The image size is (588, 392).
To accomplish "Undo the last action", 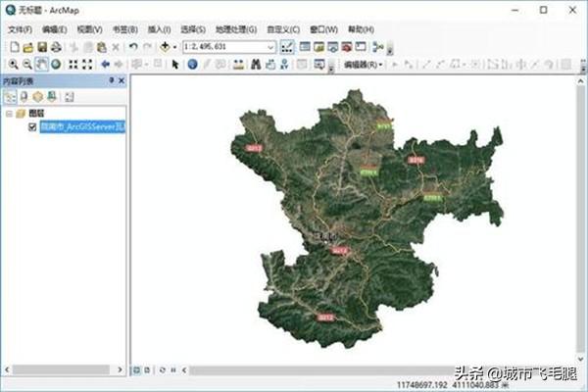I will coord(133,47).
